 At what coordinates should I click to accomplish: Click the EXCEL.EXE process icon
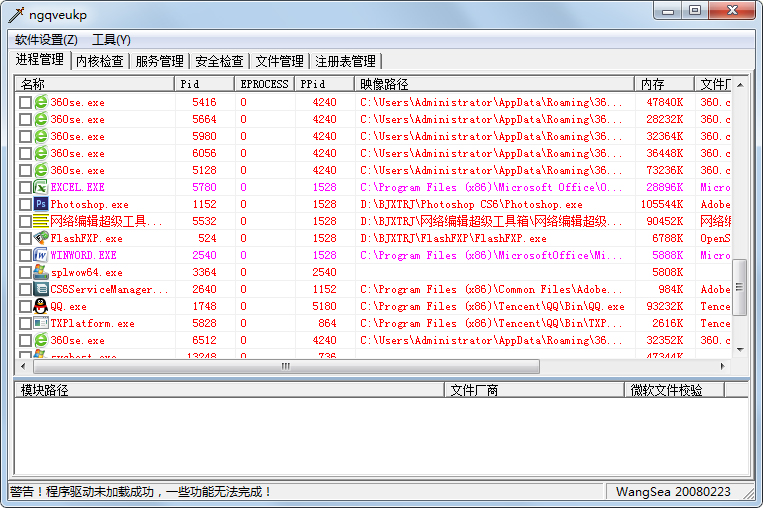[41, 187]
